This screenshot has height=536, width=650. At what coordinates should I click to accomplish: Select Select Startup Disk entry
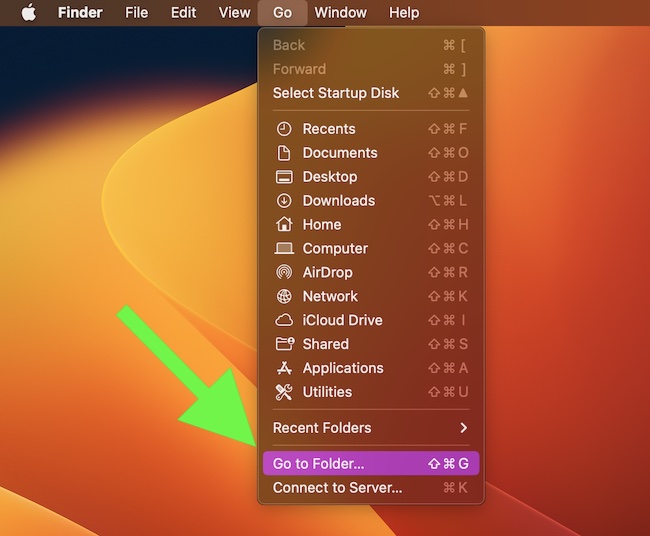click(336, 93)
